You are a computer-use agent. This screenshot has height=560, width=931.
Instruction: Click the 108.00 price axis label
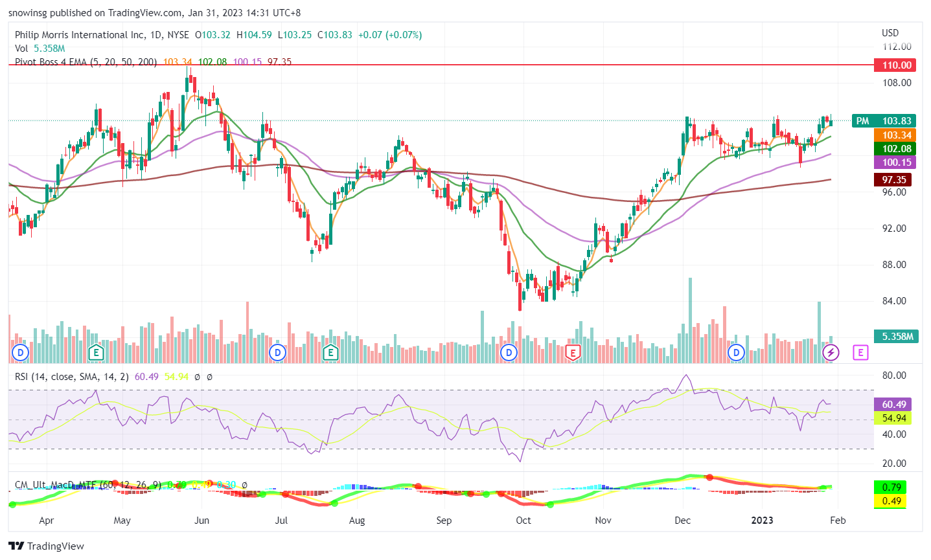897,83
